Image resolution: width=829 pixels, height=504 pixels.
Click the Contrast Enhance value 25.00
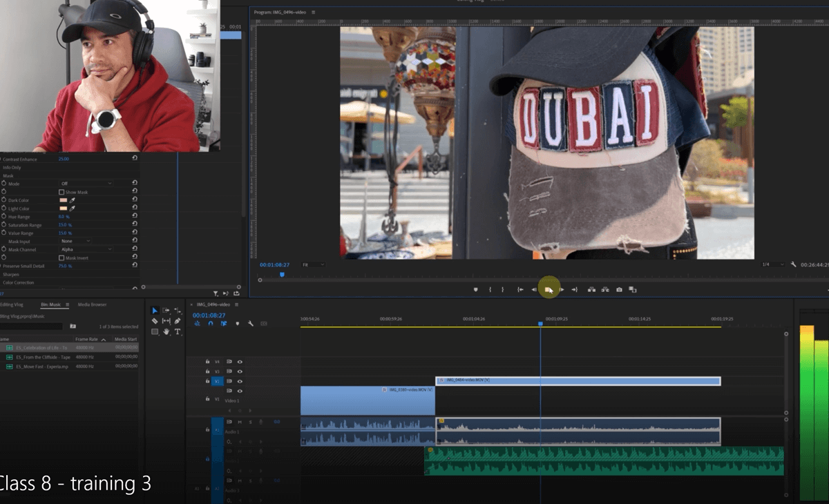coord(64,159)
